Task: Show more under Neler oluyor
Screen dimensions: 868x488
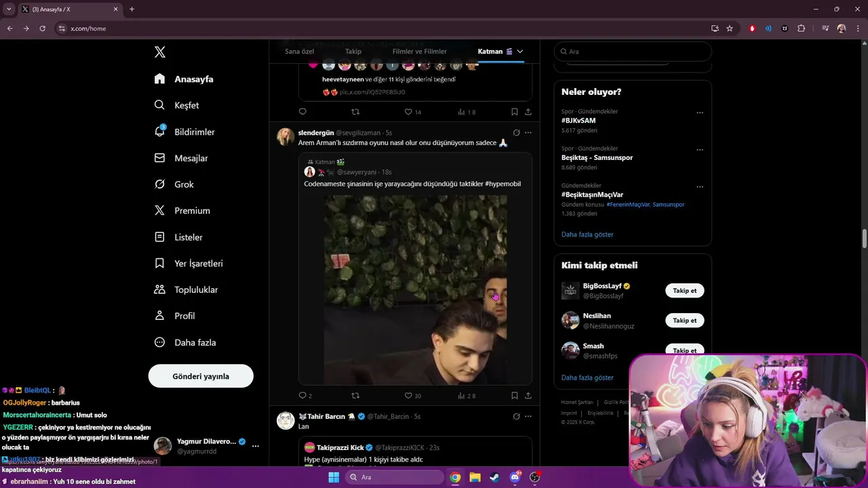Action: 587,235
